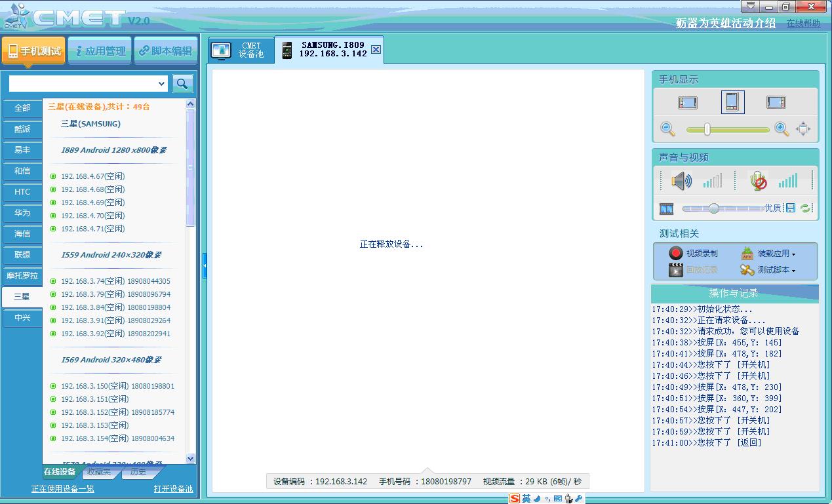The image size is (832, 504).
Task: Click the 回放记录 clapperboard icon
Action: 676,270
